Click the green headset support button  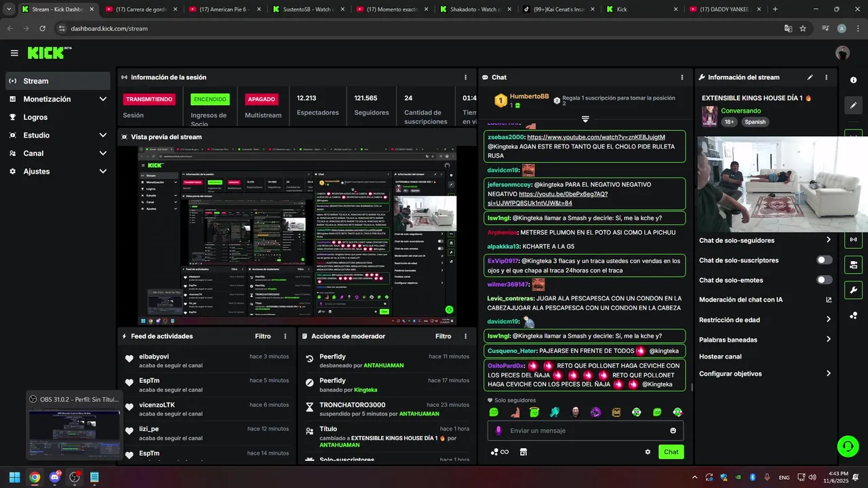pos(848,446)
